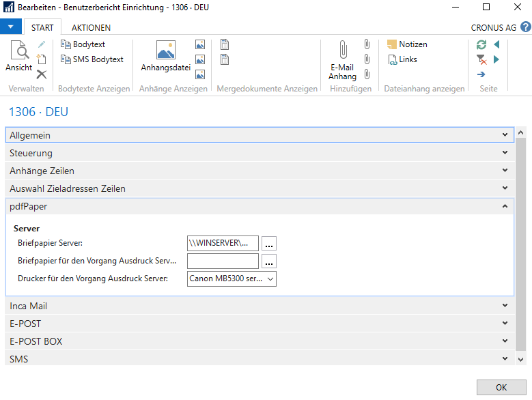Switch to the START ribbon tab

click(42, 27)
